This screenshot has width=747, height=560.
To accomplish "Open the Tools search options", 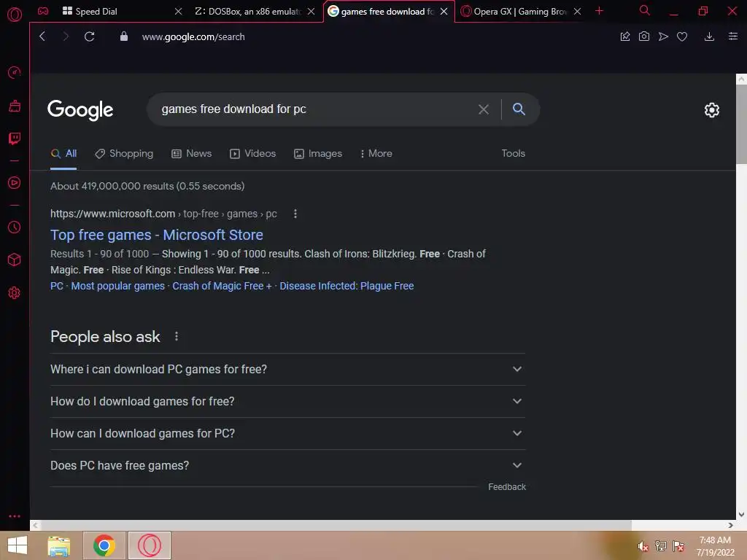I will [513, 153].
